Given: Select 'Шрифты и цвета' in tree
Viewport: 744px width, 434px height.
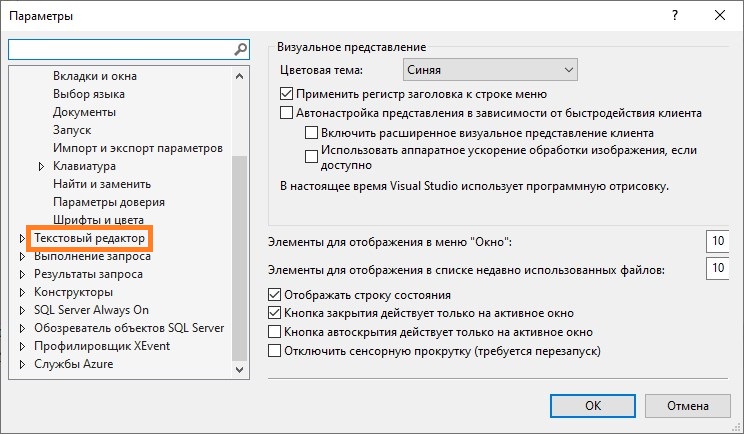Looking at the screenshot, I should click(x=98, y=220).
